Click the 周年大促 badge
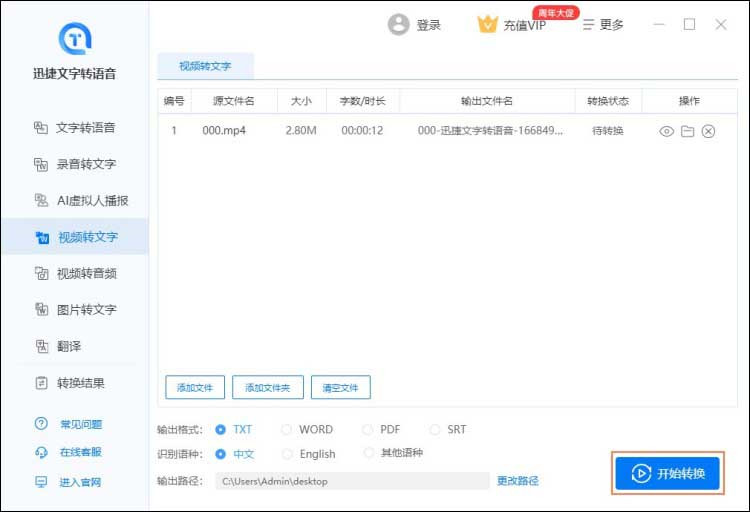750x512 pixels. (555, 13)
